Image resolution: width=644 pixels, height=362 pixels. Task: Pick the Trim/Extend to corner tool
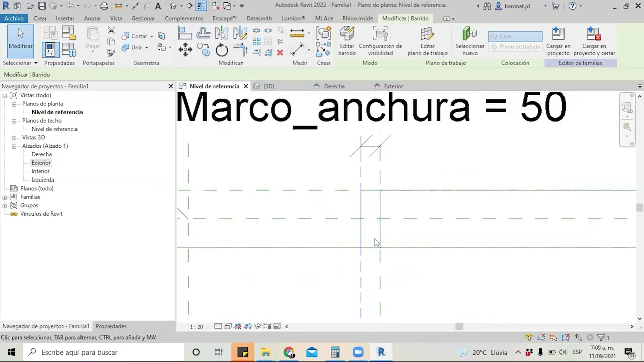(240, 50)
